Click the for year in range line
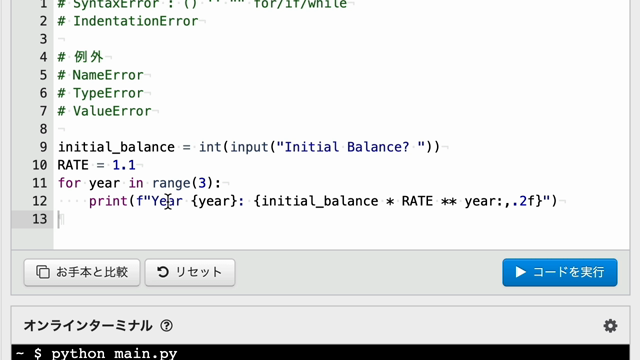The image size is (640, 360). point(139,183)
